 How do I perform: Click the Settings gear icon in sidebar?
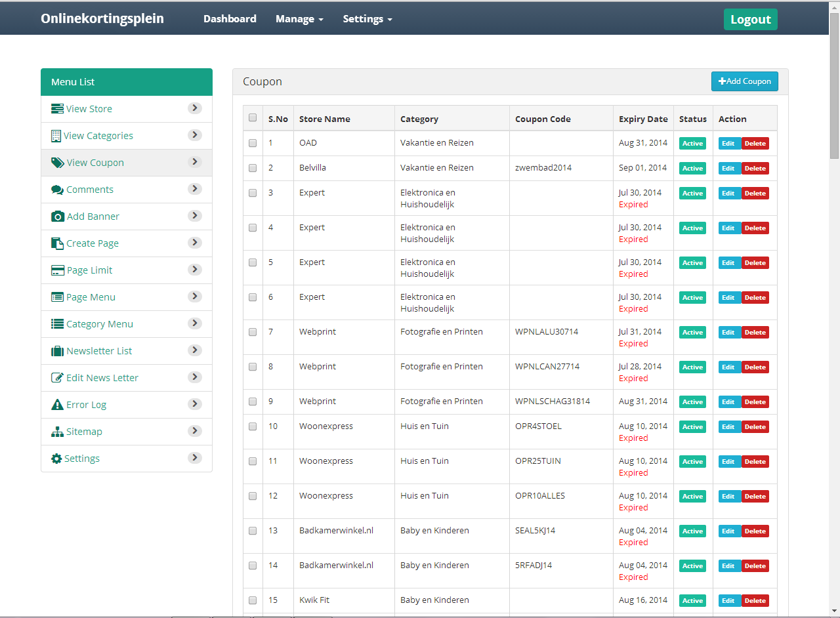(x=56, y=459)
